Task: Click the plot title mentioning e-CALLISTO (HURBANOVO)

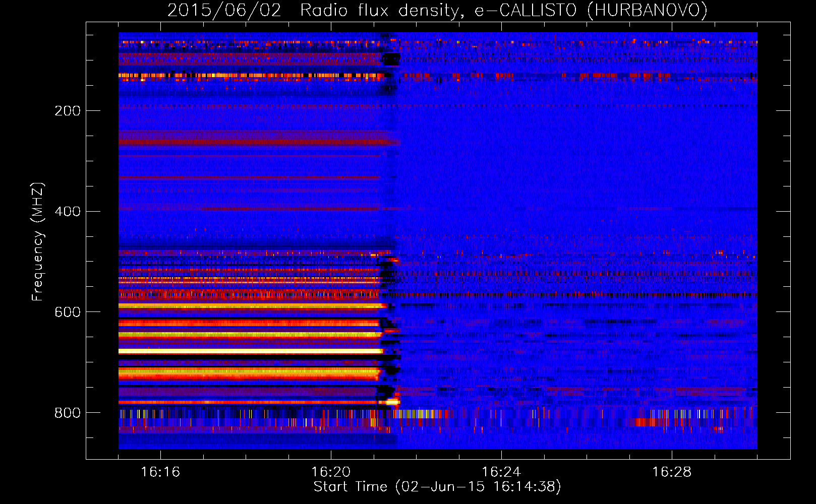Action: coord(437,10)
